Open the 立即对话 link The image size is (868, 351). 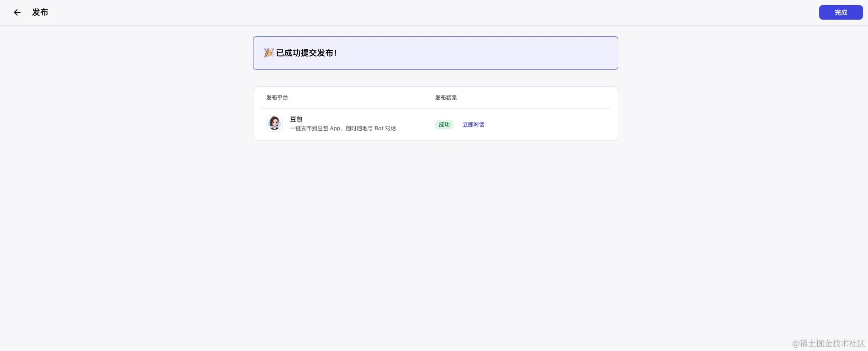click(473, 125)
